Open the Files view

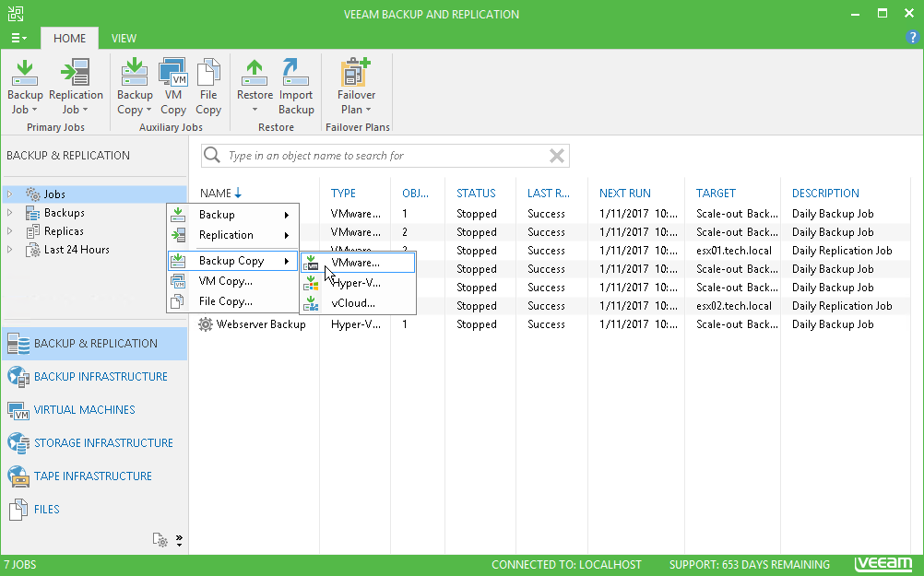coord(95,509)
